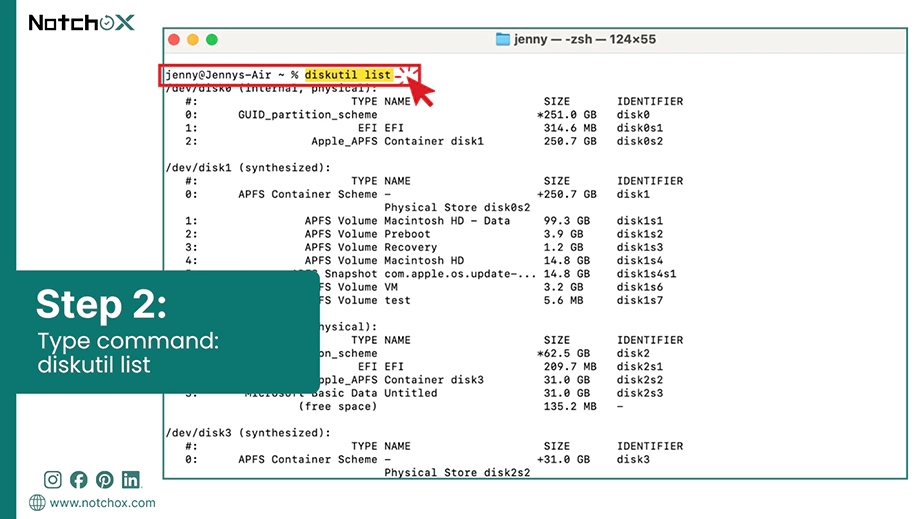Click the '209.7 MB' size value
The image size is (922, 519).
570,367
